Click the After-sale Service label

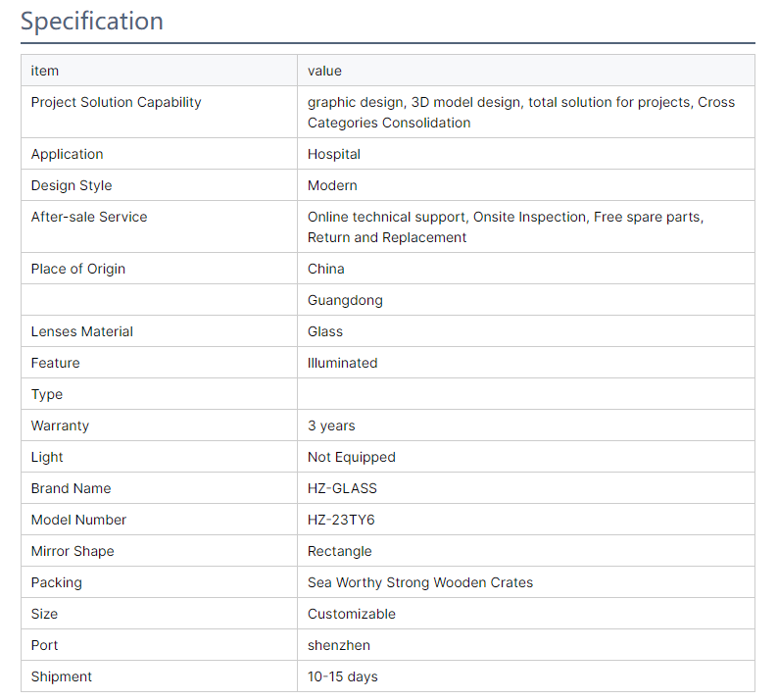tap(89, 217)
